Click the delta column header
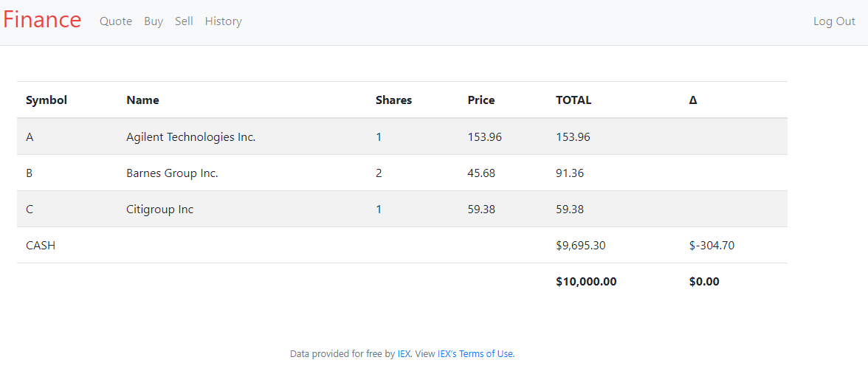The image size is (868, 374). click(693, 100)
